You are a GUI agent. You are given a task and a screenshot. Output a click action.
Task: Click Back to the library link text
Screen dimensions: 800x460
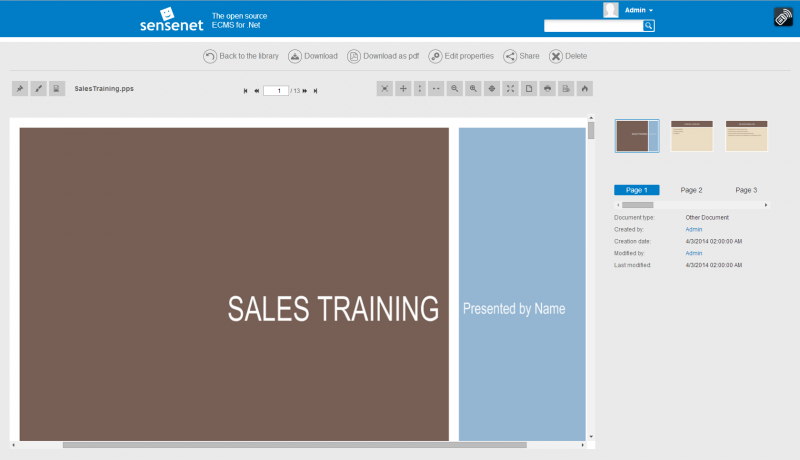pyautogui.click(x=249, y=56)
